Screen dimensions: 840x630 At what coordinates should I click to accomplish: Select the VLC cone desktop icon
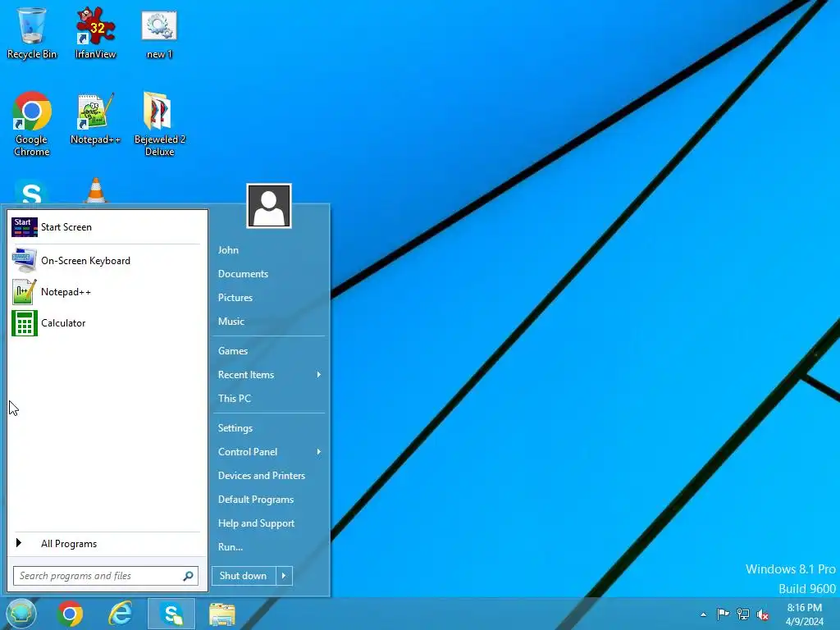pos(96,190)
